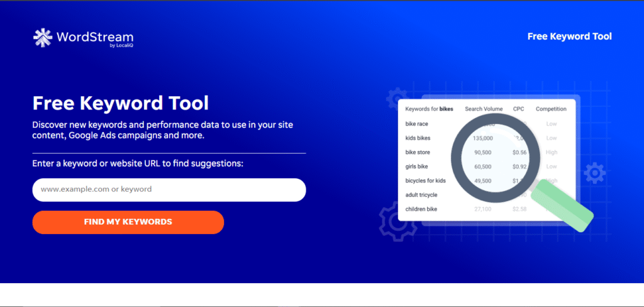This screenshot has height=307, width=644.
Task: Click the WordStream logo
Action: pyautogui.click(x=83, y=38)
